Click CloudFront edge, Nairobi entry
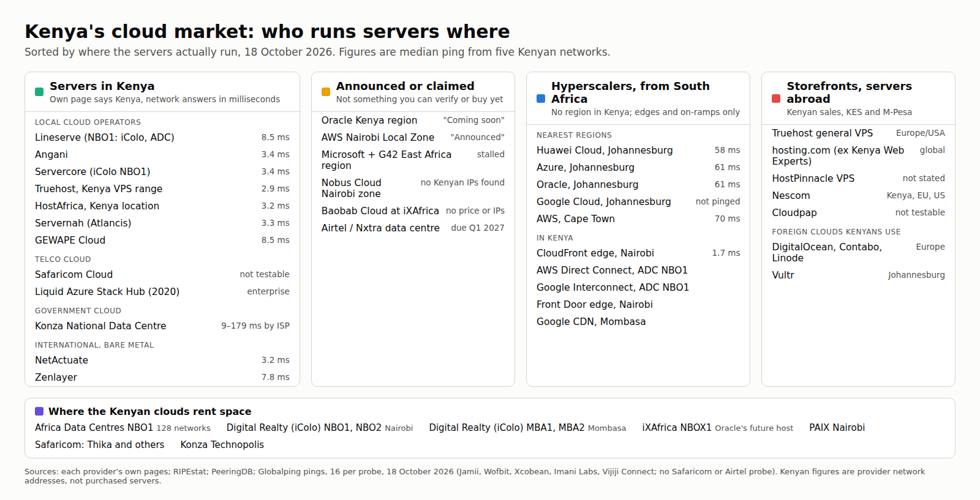The height and width of the screenshot is (500, 980). (638, 253)
